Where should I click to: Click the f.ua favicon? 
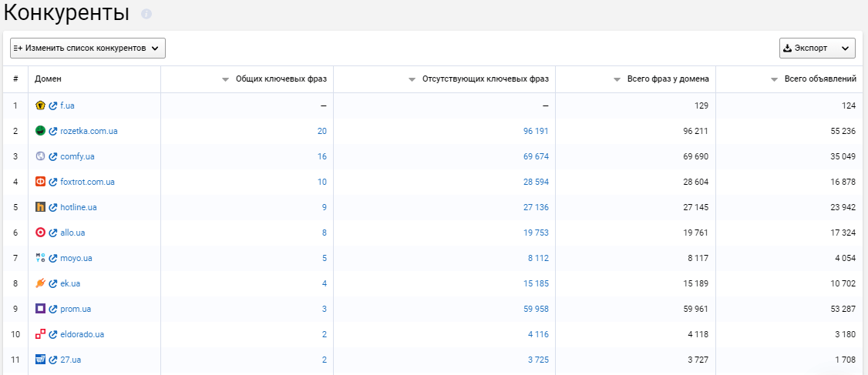coord(40,105)
